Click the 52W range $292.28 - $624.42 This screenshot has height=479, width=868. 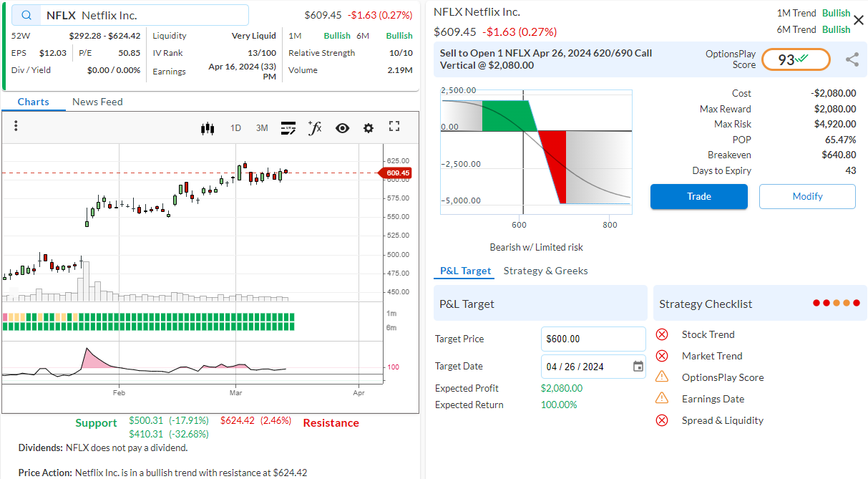click(x=104, y=36)
